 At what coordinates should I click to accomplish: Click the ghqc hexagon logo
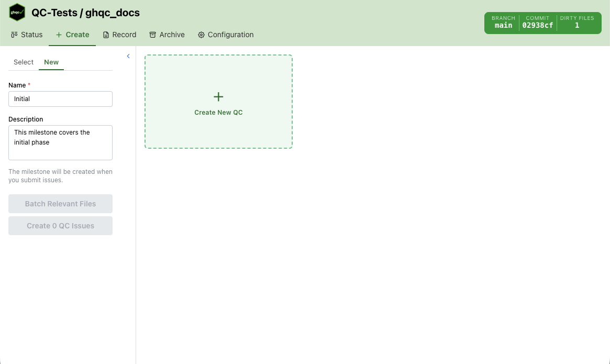tap(17, 12)
